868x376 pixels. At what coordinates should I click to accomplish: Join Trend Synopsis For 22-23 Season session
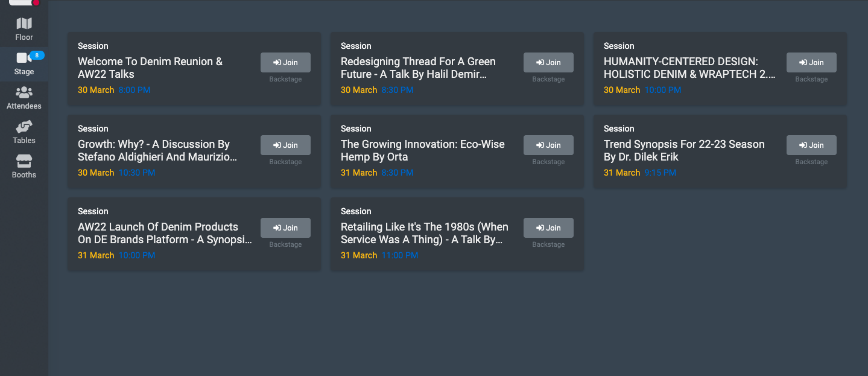pos(811,145)
